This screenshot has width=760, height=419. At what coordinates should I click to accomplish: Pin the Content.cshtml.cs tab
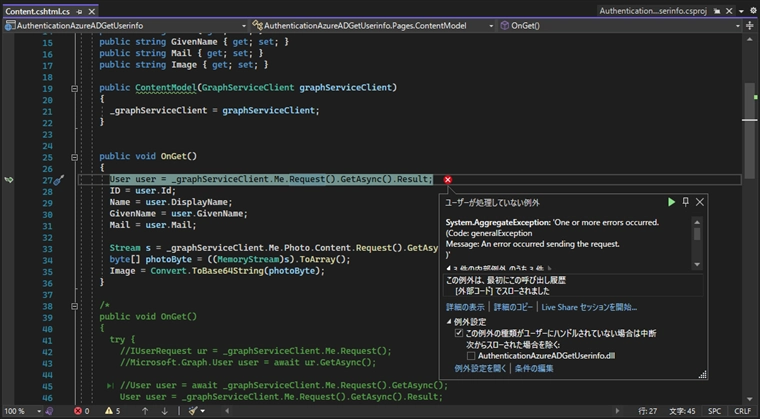tap(80, 11)
